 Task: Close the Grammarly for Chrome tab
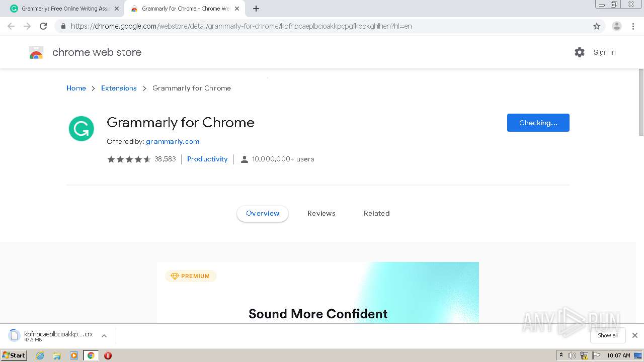click(237, 9)
